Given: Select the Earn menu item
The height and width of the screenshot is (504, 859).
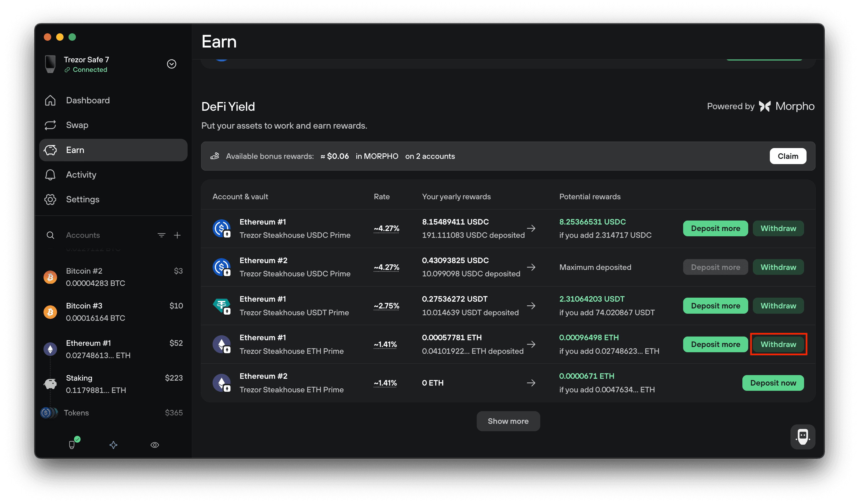Looking at the screenshot, I should [113, 150].
